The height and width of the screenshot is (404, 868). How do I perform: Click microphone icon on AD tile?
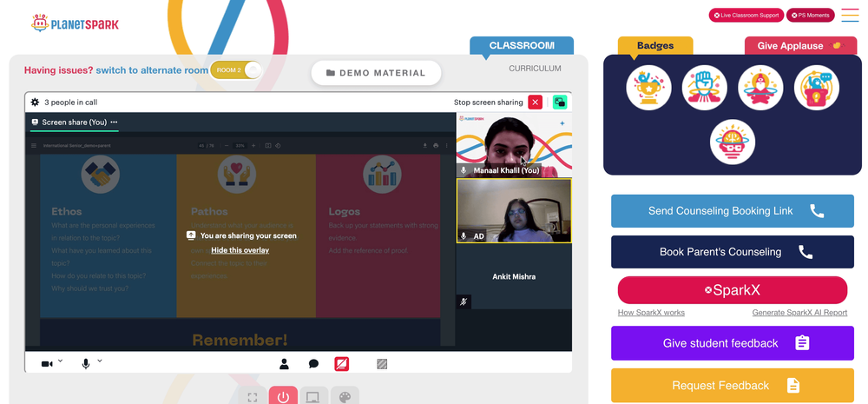[464, 236]
